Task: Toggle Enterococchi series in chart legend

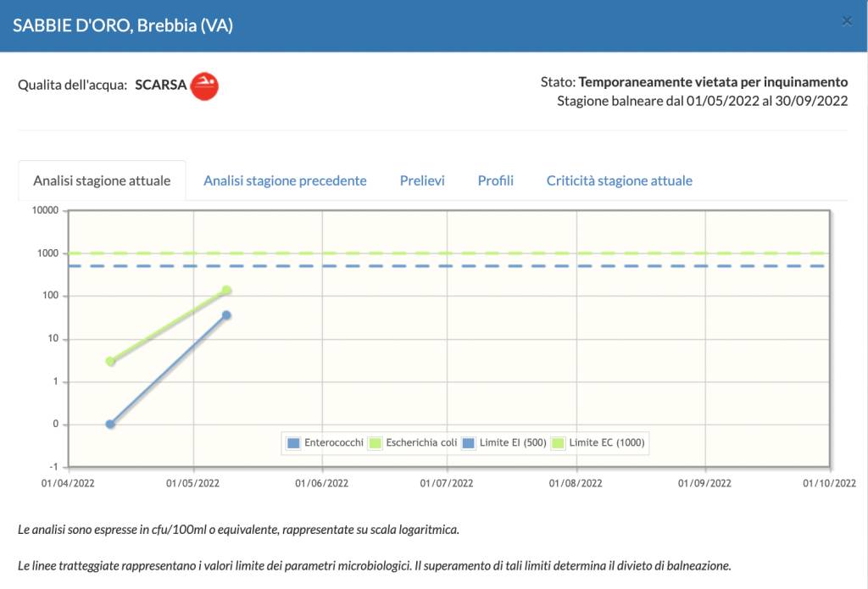Action: pyautogui.click(x=326, y=442)
